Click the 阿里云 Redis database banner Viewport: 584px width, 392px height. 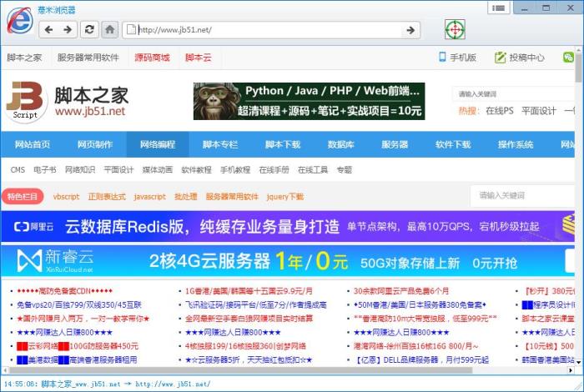pyautogui.click(x=288, y=227)
